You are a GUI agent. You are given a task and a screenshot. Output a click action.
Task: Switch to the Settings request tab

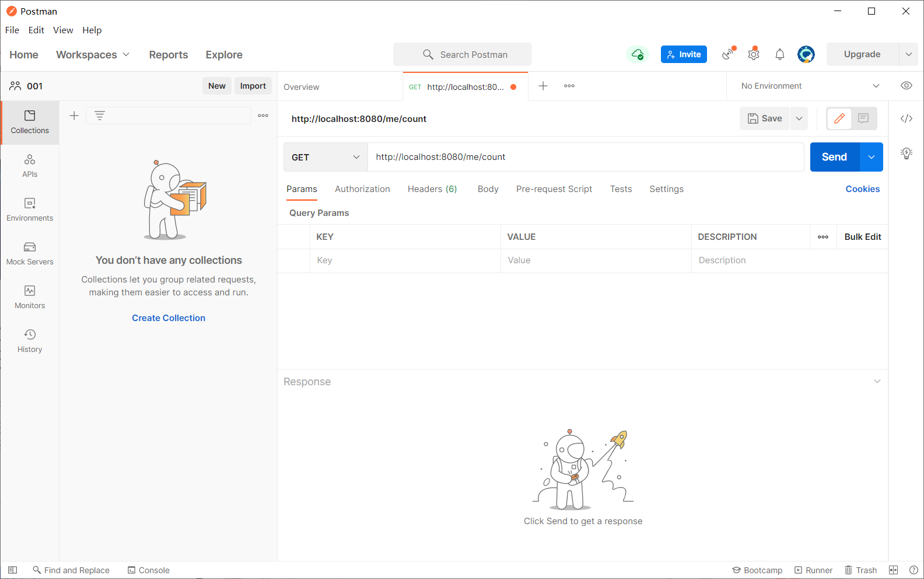point(667,189)
